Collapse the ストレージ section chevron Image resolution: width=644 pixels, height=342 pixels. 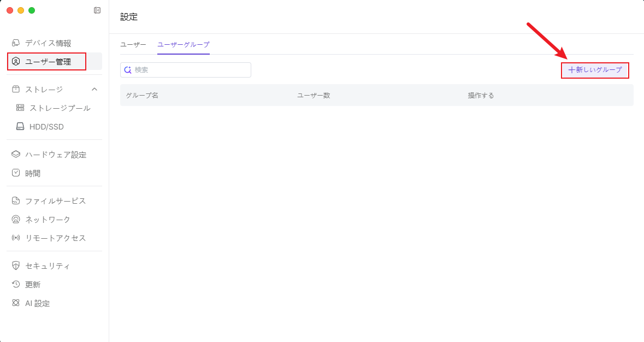tap(94, 89)
